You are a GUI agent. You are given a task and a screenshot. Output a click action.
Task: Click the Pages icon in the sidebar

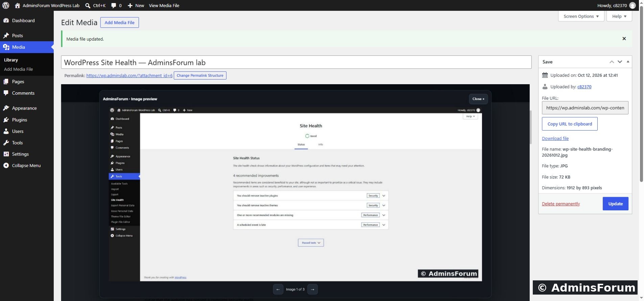click(6, 82)
